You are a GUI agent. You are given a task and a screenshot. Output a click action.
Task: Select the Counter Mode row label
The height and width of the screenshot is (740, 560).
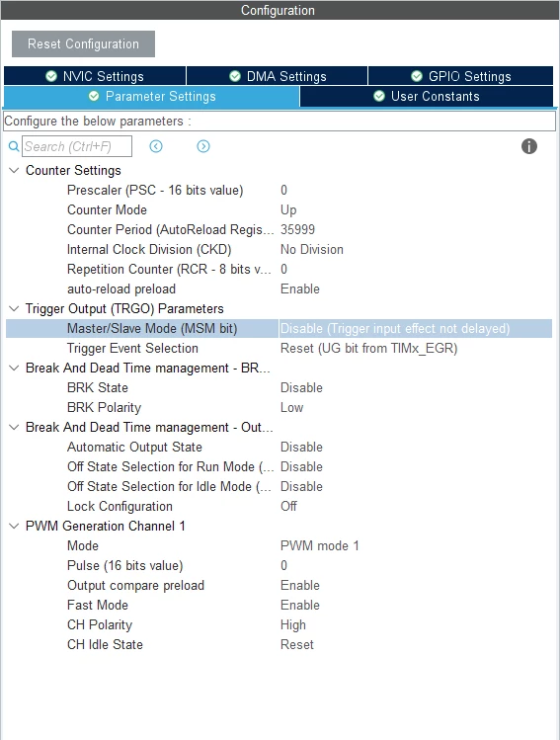(107, 210)
